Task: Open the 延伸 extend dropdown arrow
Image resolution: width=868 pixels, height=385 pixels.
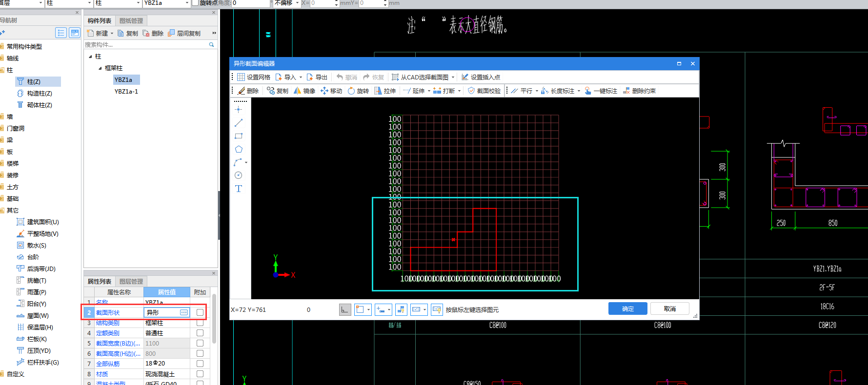Action: (429, 91)
